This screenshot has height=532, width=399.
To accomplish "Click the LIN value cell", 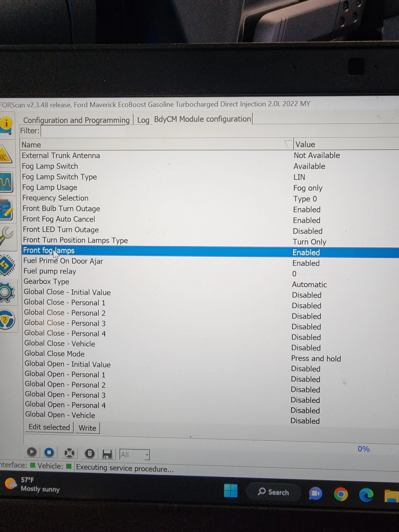I will [x=299, y=177].
